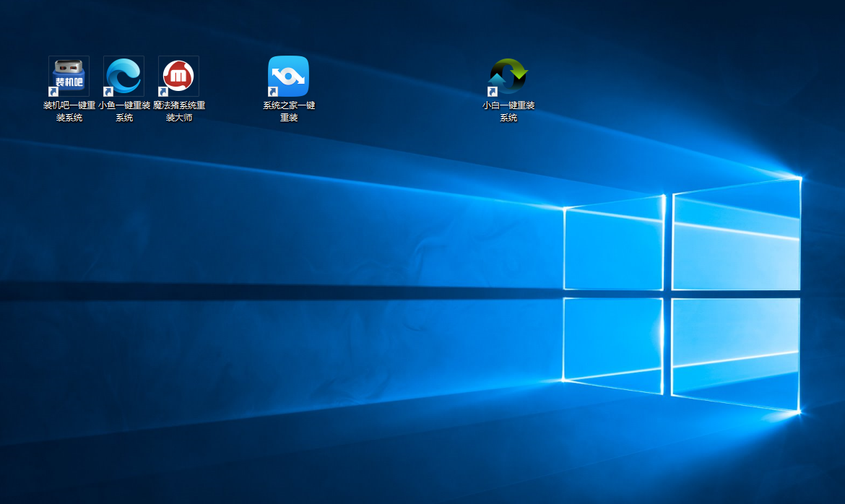The height and width of the screenshot is (504, 845).
Task: Click the shortcut arrow on 系统之家 icon
Action: (274, 91)
